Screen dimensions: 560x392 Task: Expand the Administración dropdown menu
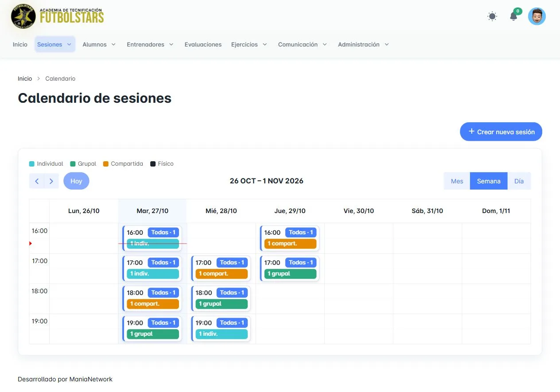pos(364,44)
